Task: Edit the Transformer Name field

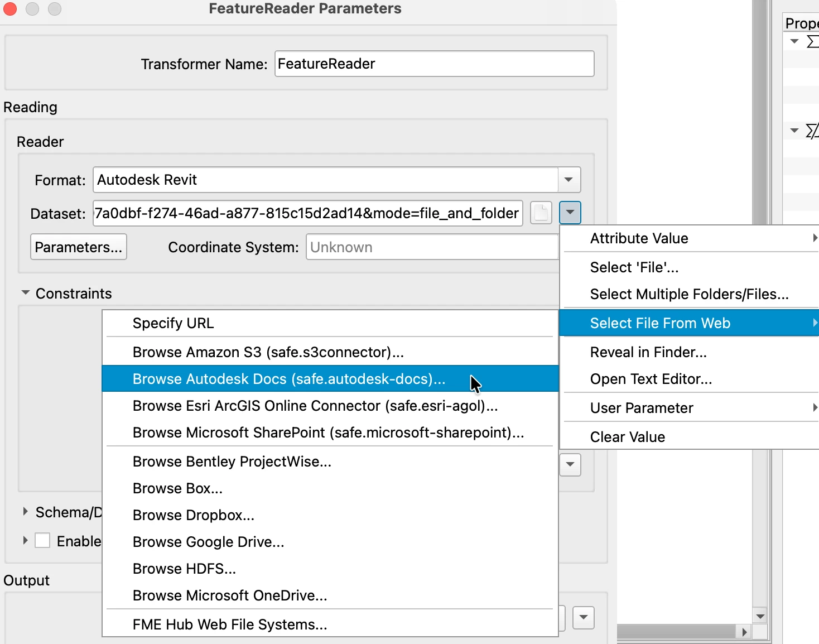Action: [x=434, y=64]
